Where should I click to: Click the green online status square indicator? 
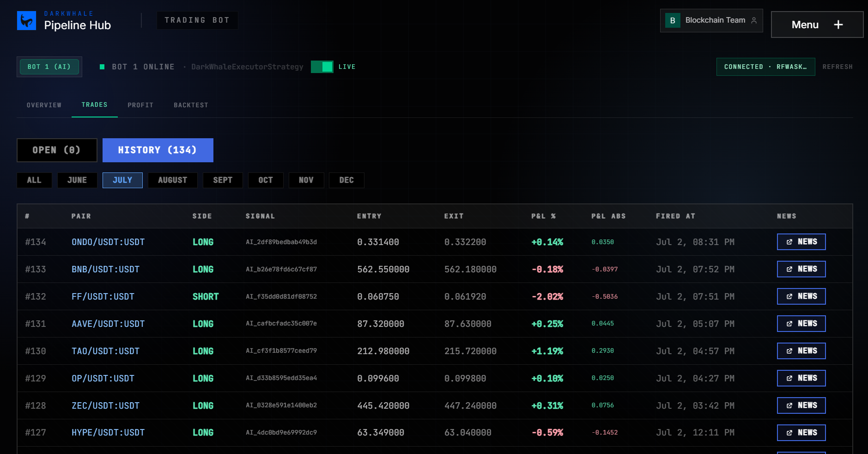pyautogui.click(x=102, y=67)
